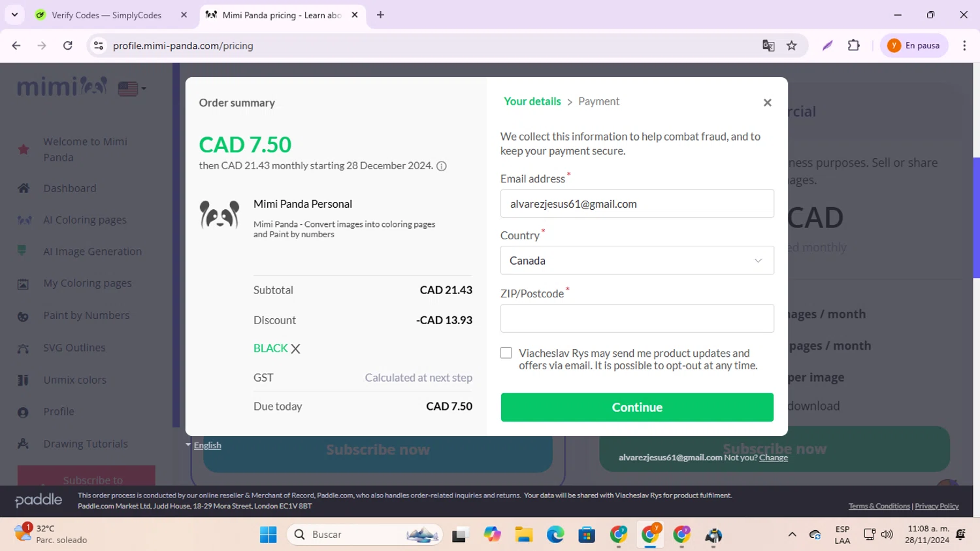Click the SVG Outlines sidebar icon
The image size is (980, 551).
[23, 348]
